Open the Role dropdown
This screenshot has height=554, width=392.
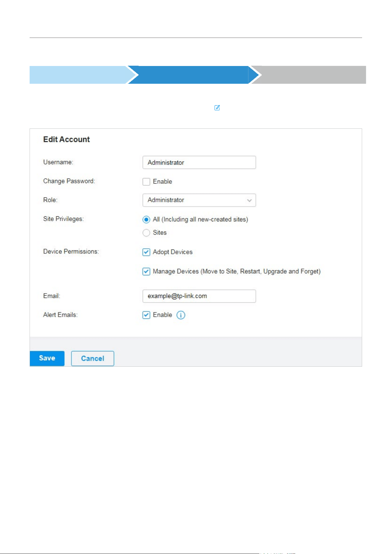[x=199, y=200]
